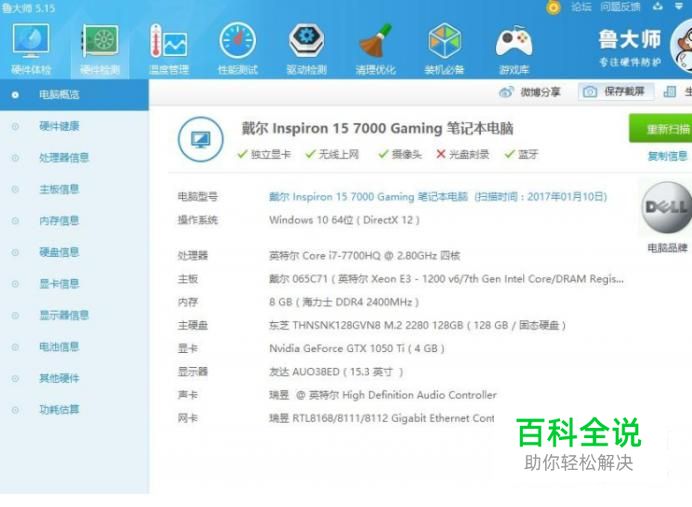Viewport: 692px width, 507px height.
Task: Click 保存截屏 save screenshot button
Action: (615, 92)
